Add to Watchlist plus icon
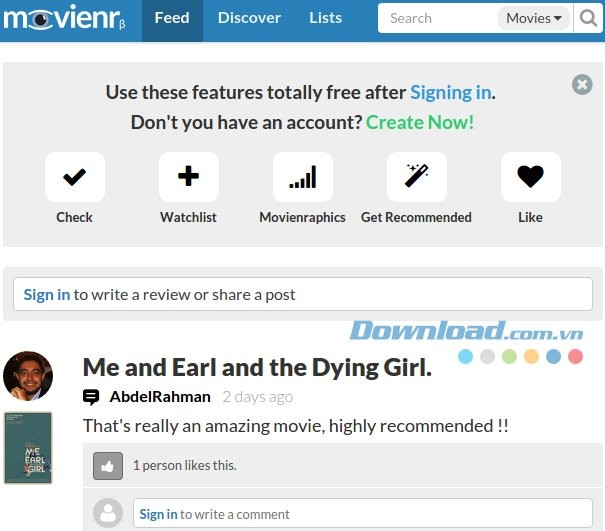The image size is (605, 531). (x=189, y=177)
